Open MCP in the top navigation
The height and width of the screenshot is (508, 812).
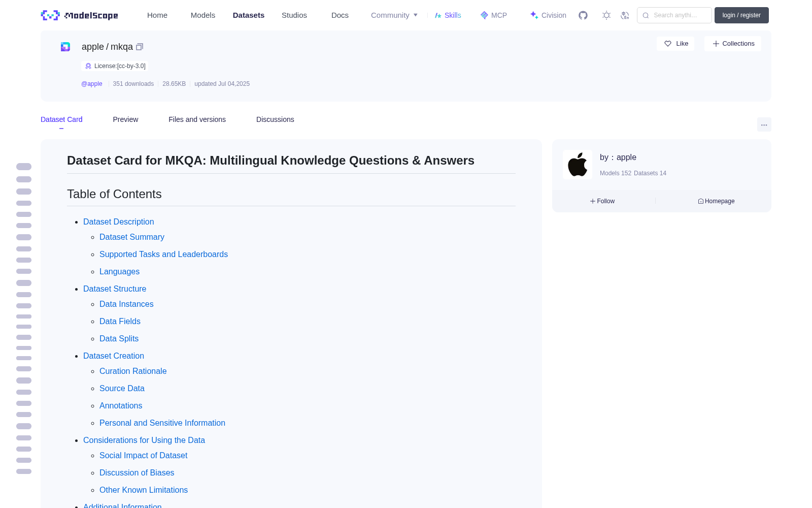493,15
